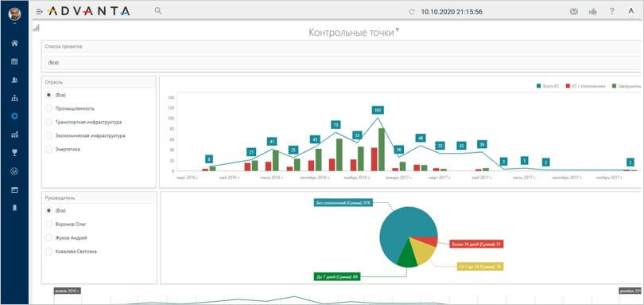Image resolution: width=644 pixels, height=305 pixels.
Task: Open the trophy goblet sidebar icon
Action: tap(14, 153)
